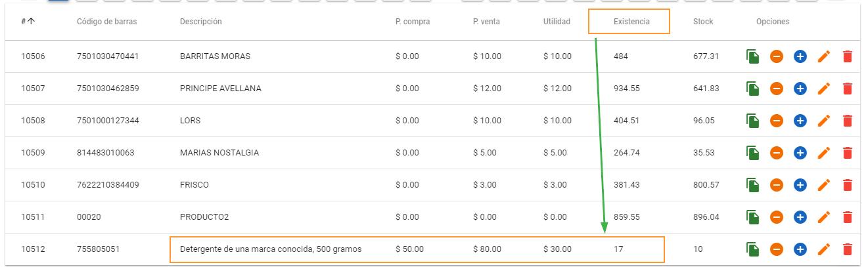Screen dimensions: 868x267
Task: Click the P. venta column header
Action: click(x=486, y=22)
